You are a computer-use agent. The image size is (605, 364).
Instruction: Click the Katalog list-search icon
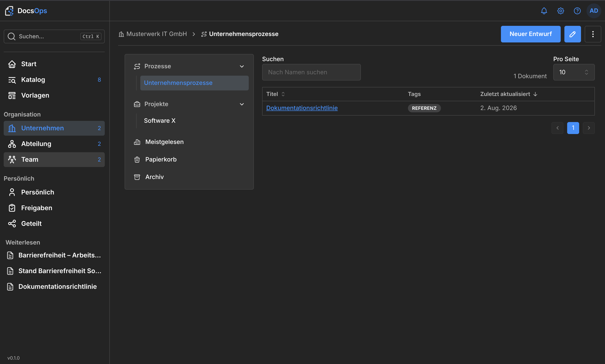[12, 80]
